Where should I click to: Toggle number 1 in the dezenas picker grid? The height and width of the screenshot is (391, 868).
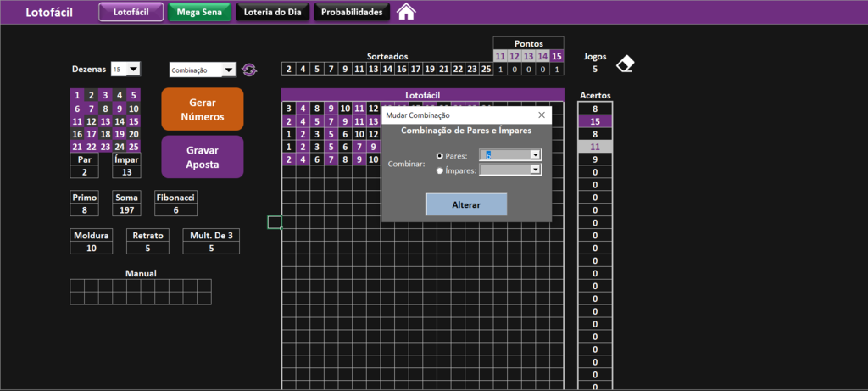77,95
